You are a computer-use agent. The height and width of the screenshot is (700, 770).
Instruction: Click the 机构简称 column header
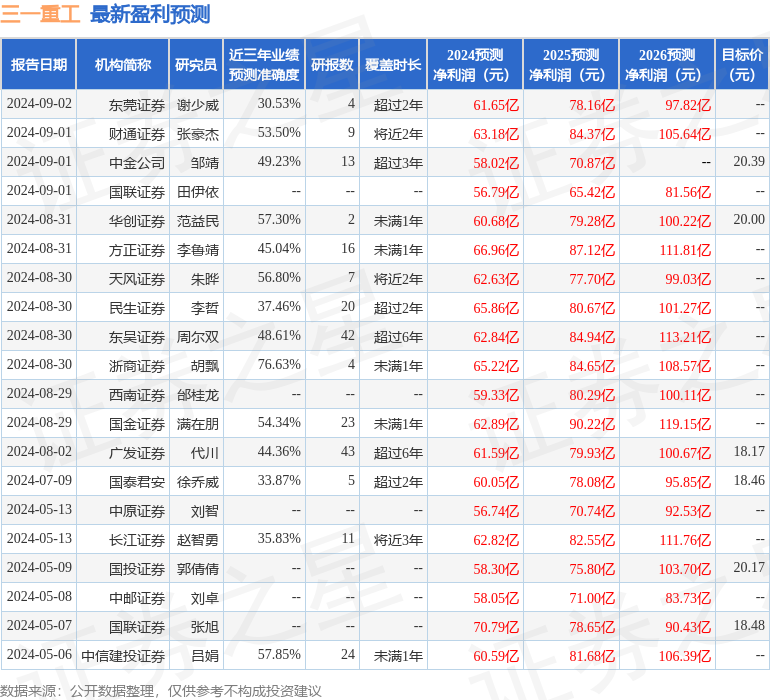(123, 65)
